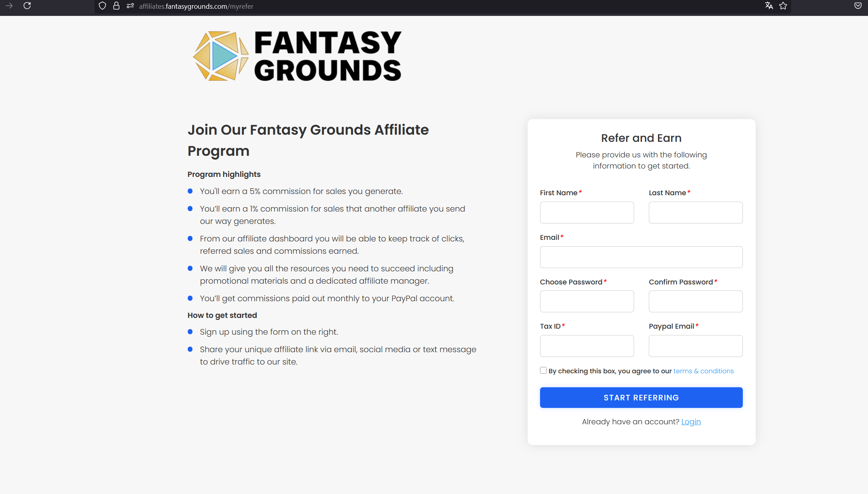Click the translate page icon
Viewport: 868px width, 494px height.
769,6
